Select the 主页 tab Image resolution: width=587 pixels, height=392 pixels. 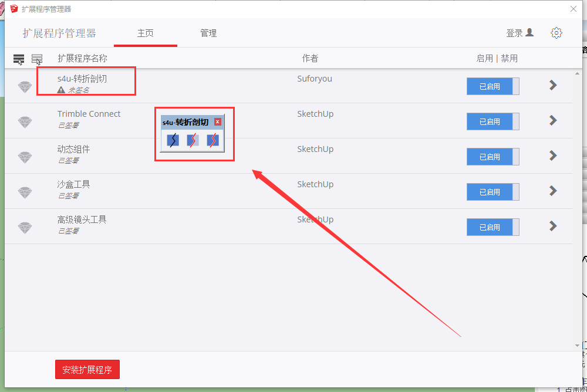[x=145, y=33]
